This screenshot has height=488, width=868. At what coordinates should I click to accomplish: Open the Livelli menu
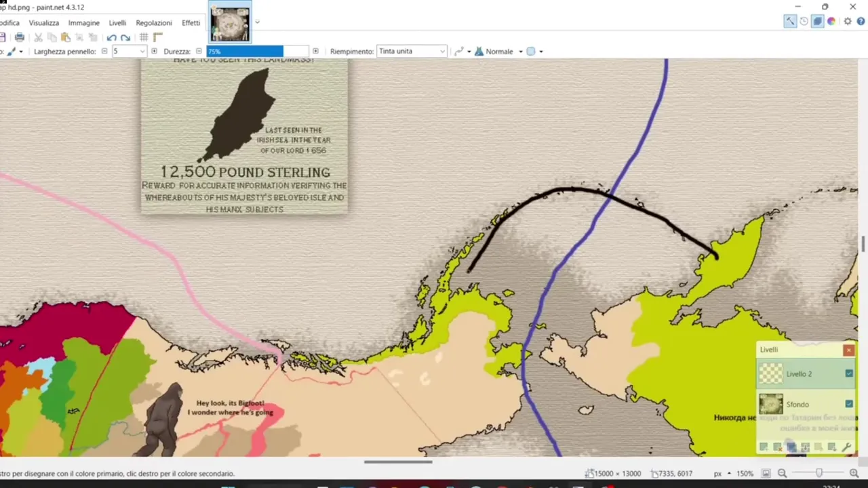(117, 23)
